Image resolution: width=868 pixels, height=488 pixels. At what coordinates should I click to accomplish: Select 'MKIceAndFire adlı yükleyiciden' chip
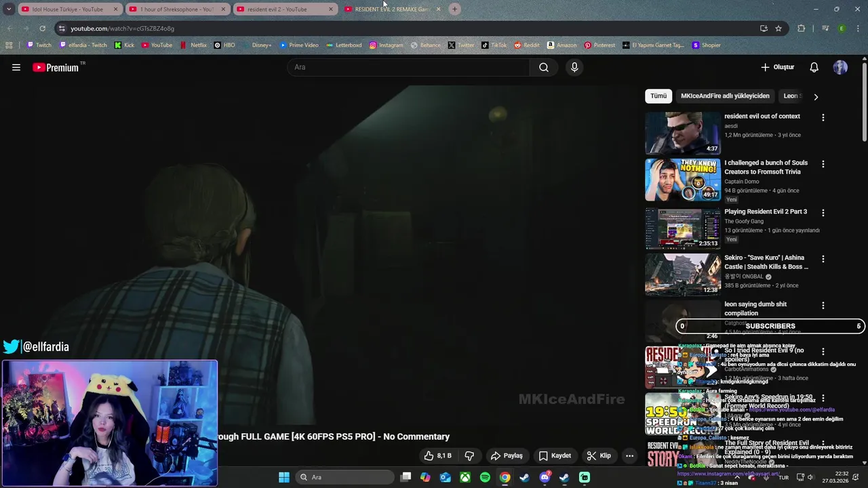[725, 96]
